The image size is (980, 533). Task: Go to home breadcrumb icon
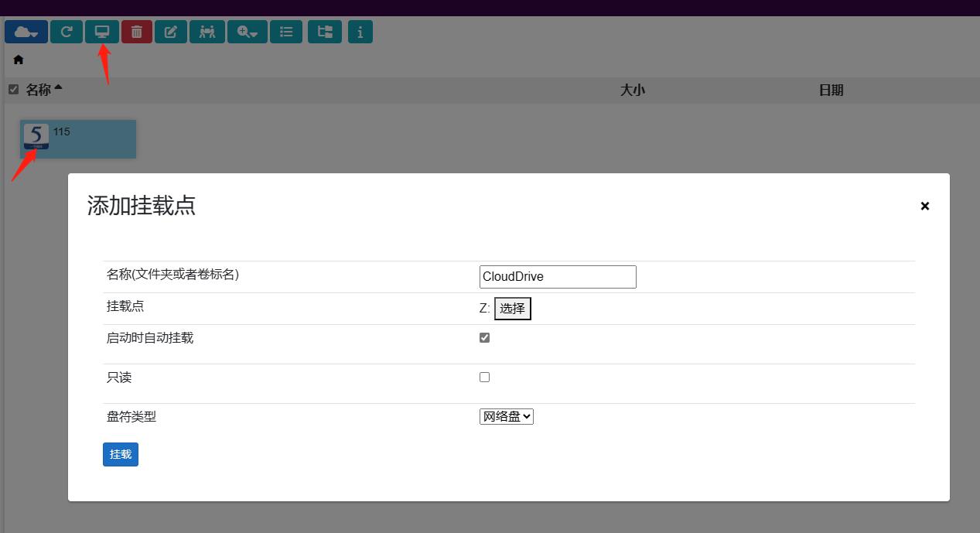point(19,60)
